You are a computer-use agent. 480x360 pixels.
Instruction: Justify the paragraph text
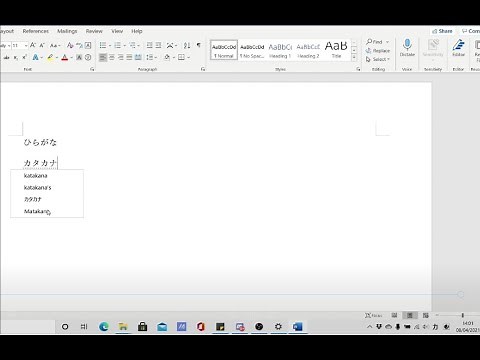129,58
